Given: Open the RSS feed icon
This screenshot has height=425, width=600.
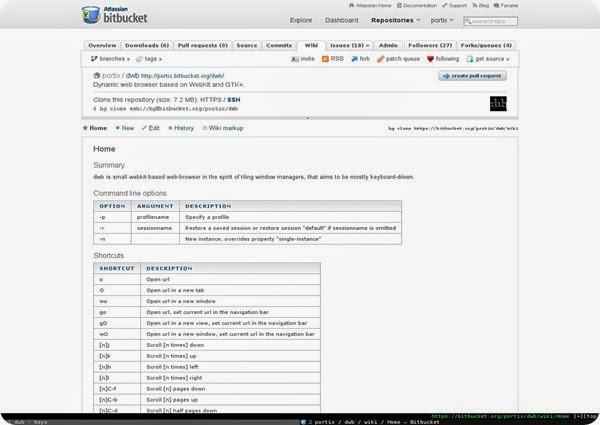Looking at the screenshot, I should (x=325, y=59).
